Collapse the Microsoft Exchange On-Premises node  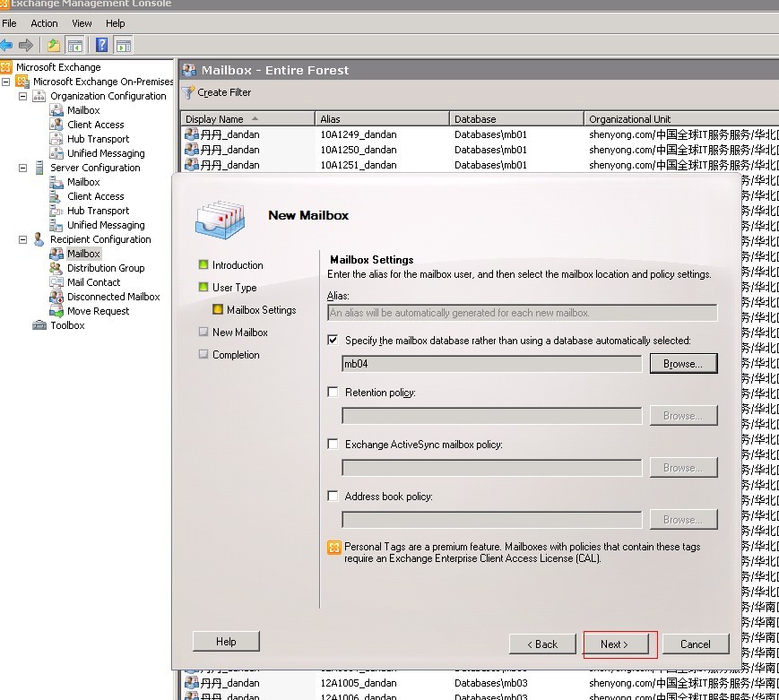pyautogui.click(x=6, y=82)
